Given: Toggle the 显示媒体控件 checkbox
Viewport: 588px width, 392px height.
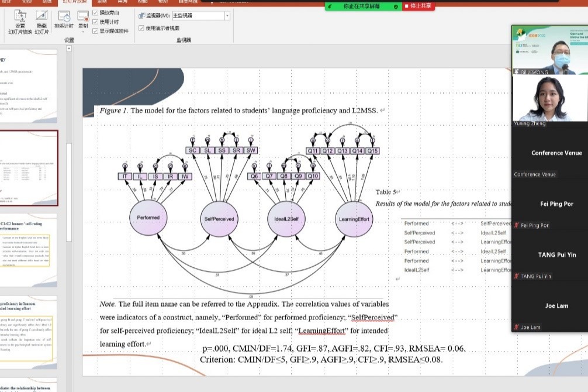Looking at the screenshot, I should click(x=96, y=31).
